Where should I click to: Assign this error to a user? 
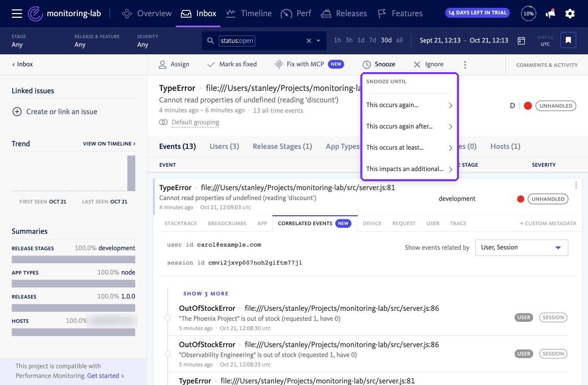click(x=174, y=64)
